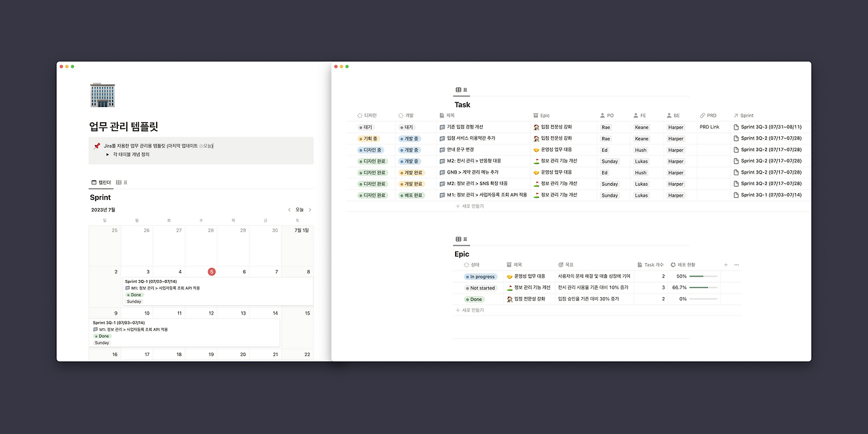
Task: Open task 'M2: 정보 관리 > SNS 확장 대응'
Action: pos(477,184)
